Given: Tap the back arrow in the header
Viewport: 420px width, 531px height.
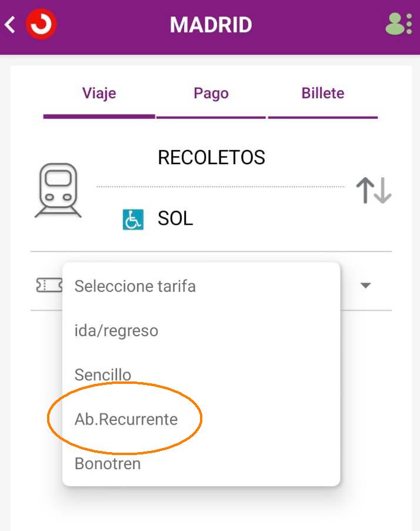Looking at the screenshot, I should [x=10, y=25].
